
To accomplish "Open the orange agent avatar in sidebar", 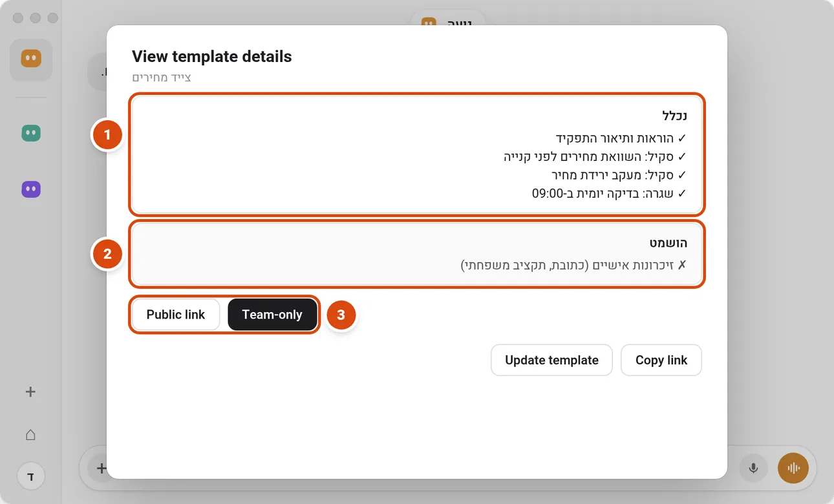I will (x=31, y=59).
